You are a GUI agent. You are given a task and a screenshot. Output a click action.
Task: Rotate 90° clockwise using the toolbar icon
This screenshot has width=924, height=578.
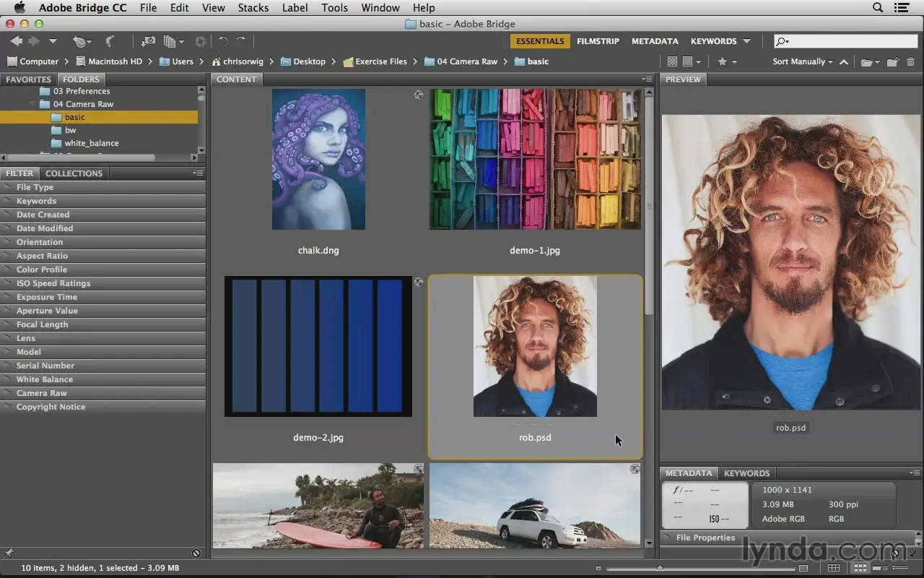(241, 42)
